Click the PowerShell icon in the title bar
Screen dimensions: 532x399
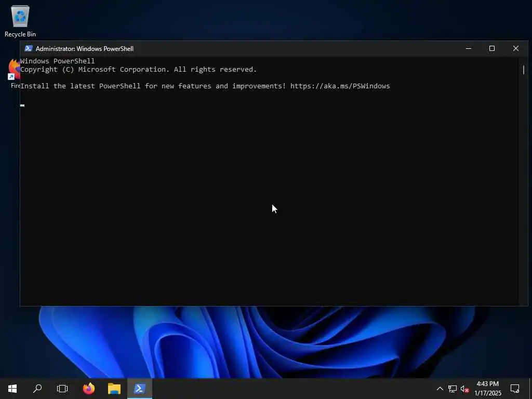29,48
